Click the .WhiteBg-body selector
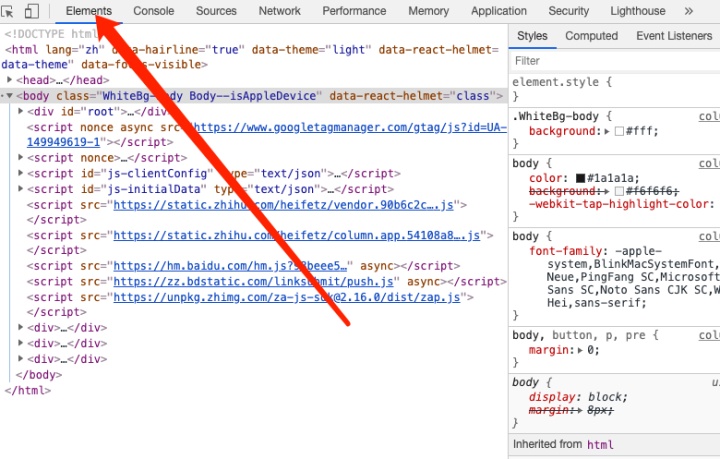720x459 pixels. coord(556,116)
